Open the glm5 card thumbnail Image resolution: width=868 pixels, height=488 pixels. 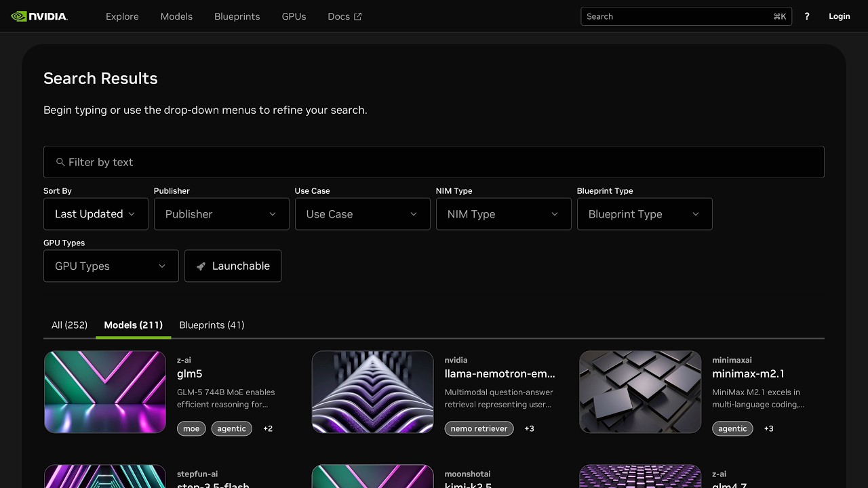pos(105,392)
